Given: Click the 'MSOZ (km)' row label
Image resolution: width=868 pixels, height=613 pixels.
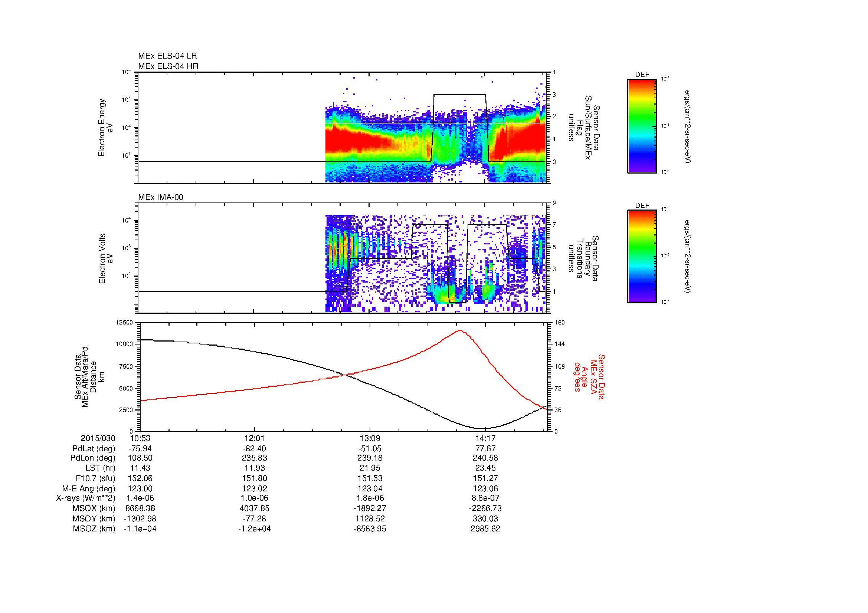Looking at the screenshot, I should [x=94, y=529].
